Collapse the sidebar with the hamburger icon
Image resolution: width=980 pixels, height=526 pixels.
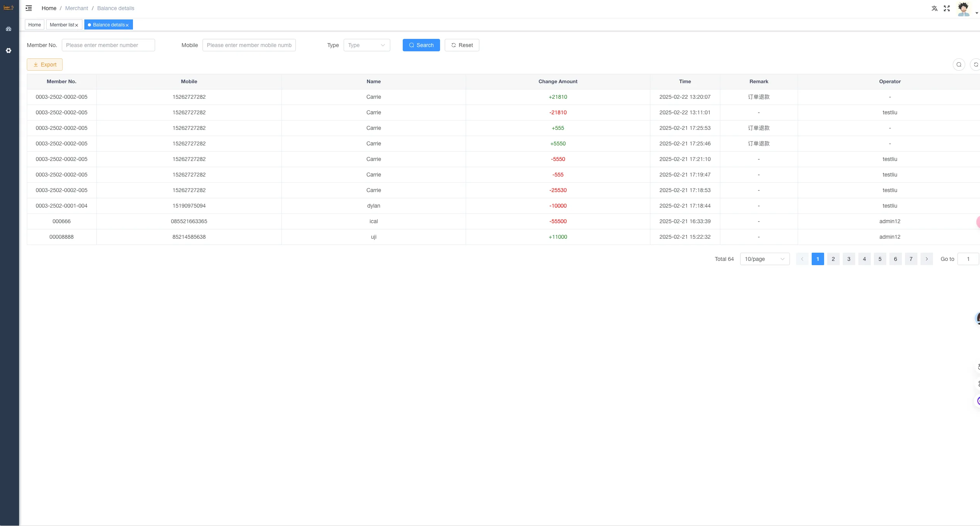(x=29, y=8)
